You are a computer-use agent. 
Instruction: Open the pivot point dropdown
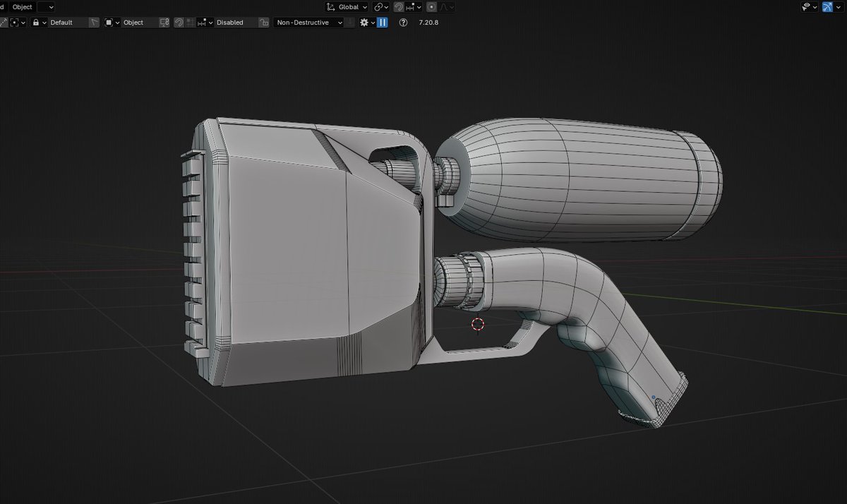point(382,7)
